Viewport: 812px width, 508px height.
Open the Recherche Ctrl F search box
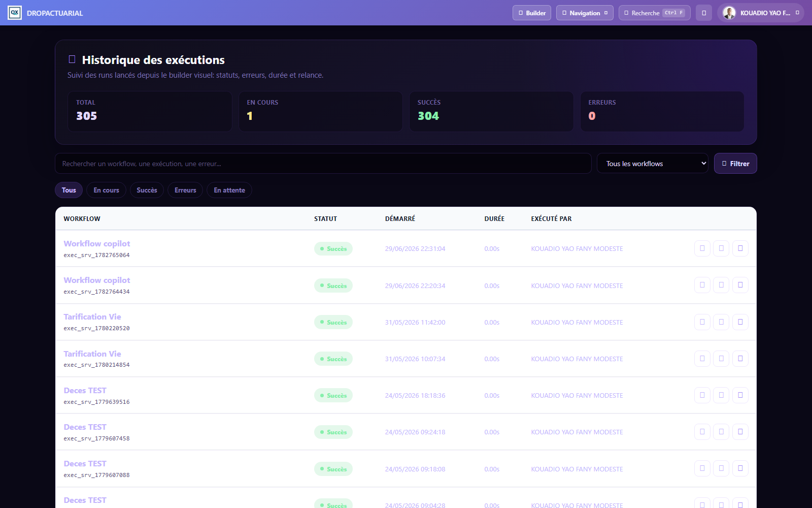click(655, 13)
